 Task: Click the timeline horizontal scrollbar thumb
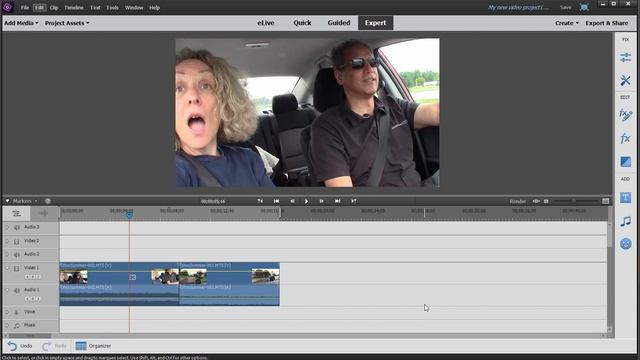pyautogui.click(x=30, y=336)
